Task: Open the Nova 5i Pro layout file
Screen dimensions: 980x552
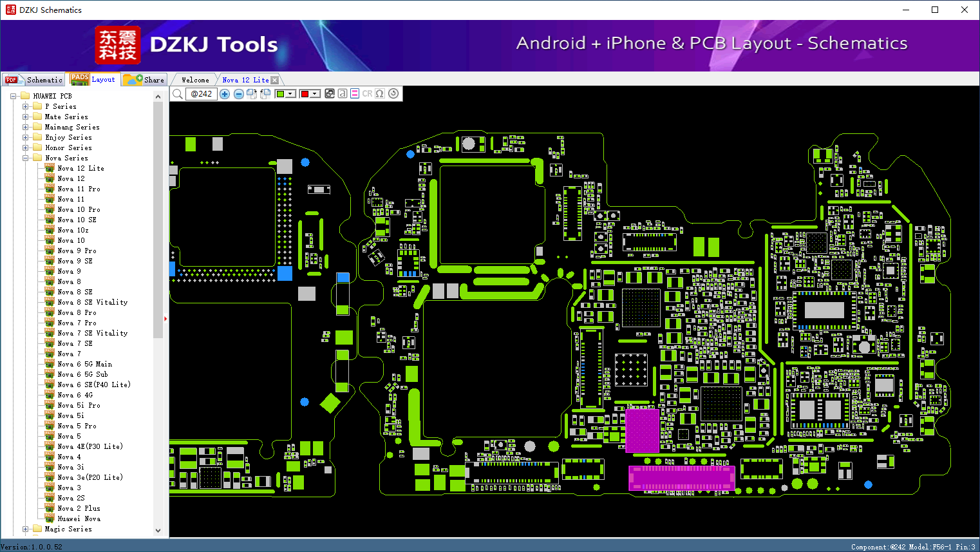Action: coord(79,405)
